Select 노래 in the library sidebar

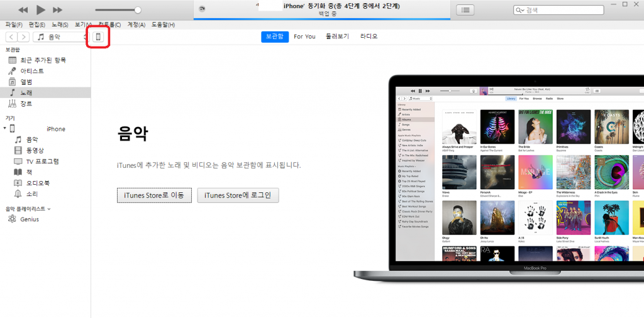click(x=45, y=93)
